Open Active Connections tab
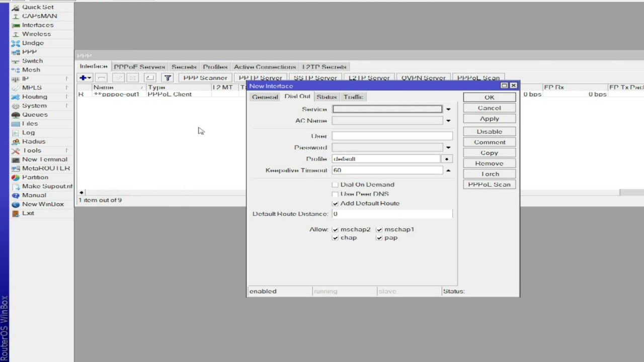This screenshot has height=362, width=644. (265, 67)
